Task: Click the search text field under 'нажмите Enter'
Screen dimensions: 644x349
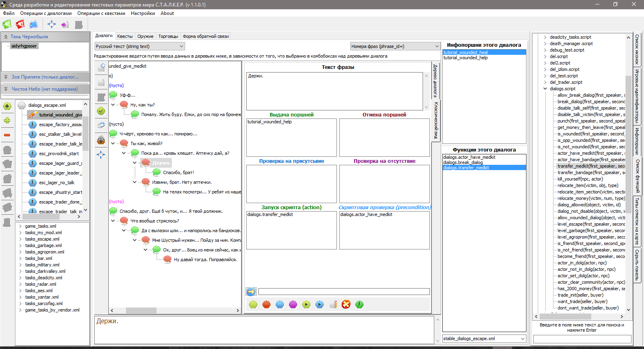Action: tap(582, 339)
